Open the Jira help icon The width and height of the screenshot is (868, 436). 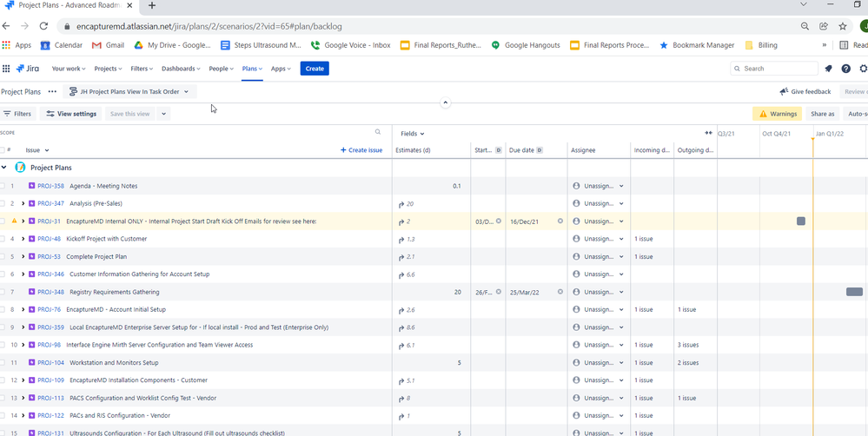click(x=845, y=69)
